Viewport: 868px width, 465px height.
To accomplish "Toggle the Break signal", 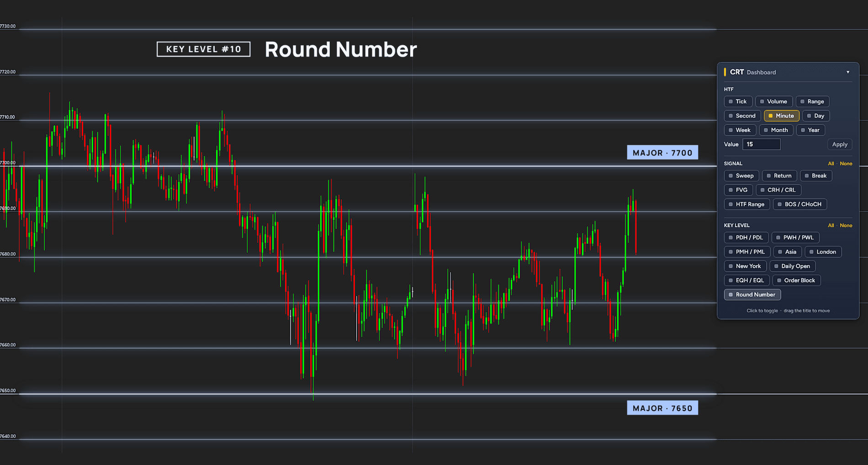I will click(816, 176).
